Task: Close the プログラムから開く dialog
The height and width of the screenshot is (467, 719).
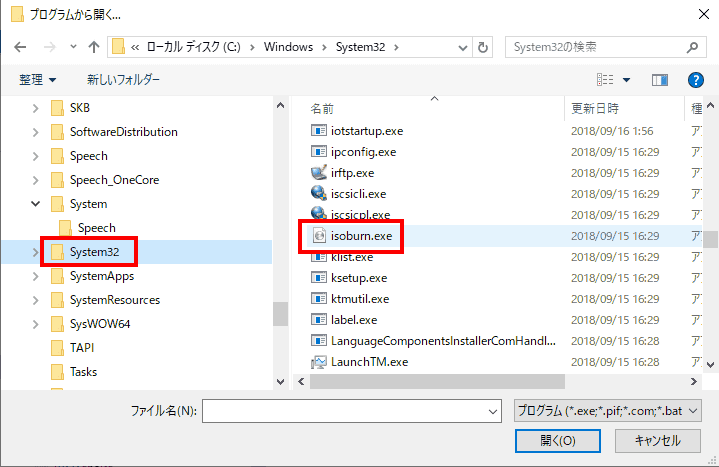Action: [x=704, y=14]
